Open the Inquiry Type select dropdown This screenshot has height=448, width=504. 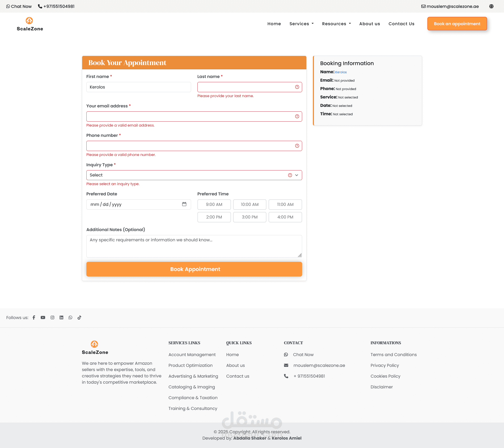click(194, 175)
